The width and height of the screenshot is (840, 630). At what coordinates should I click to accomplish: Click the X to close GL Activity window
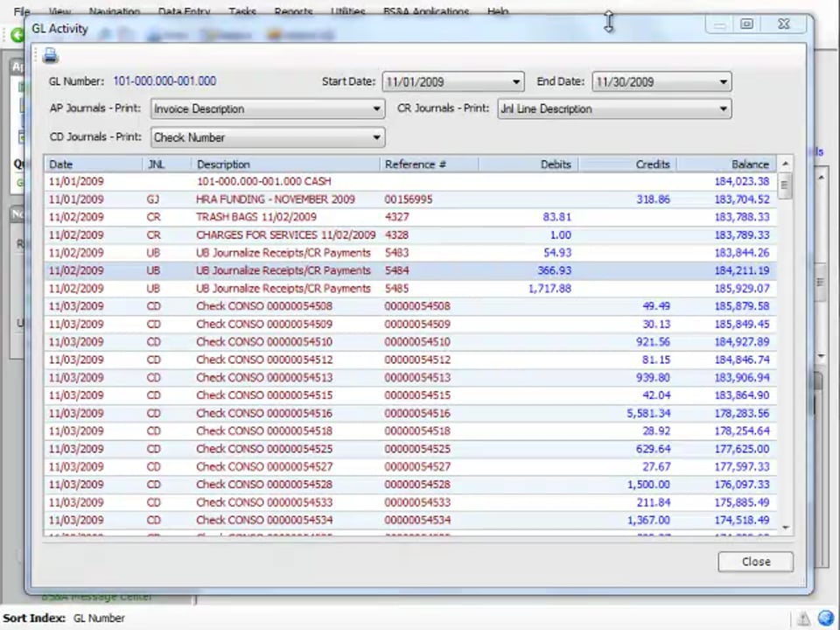[783, 24]
